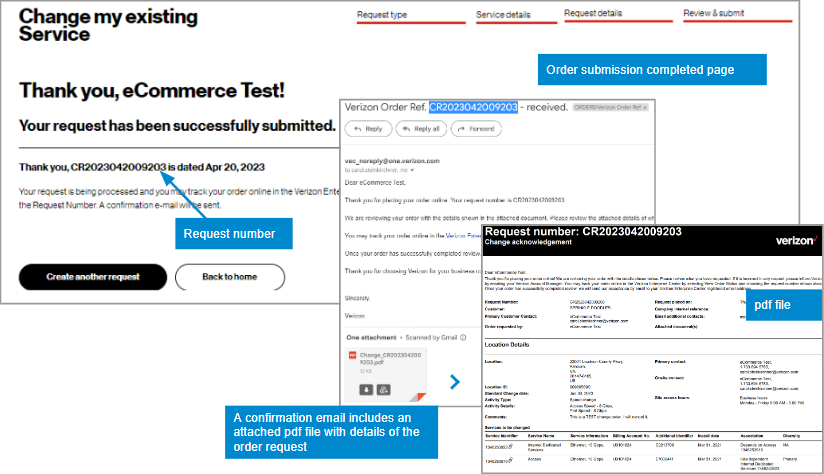Expand recipient details arrow next to 'to carol.steinkirchner'
This screenshot has height=474, width=824.
tap(413, 171)
